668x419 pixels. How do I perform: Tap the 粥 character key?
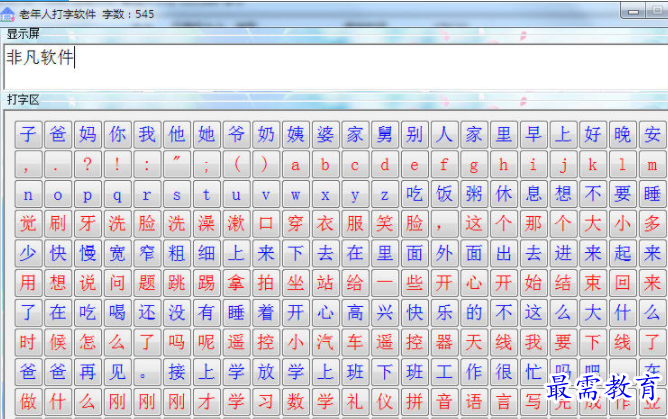(474, 194)
